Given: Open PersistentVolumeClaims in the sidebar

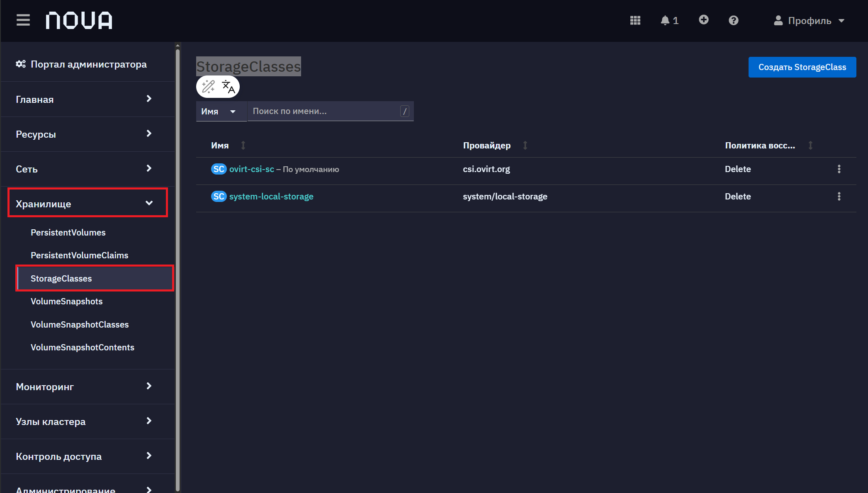Looking at the screenshot, I should tap(79, 255).
